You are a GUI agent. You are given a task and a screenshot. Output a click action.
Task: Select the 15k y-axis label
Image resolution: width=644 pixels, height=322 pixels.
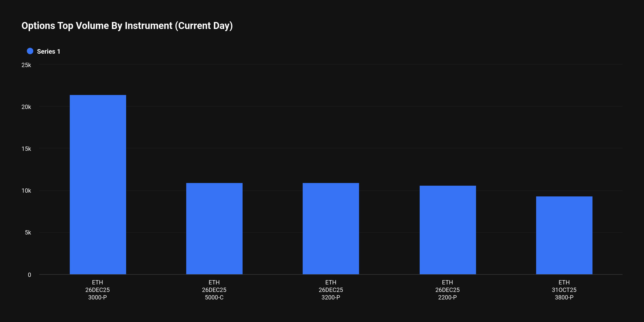26,149
